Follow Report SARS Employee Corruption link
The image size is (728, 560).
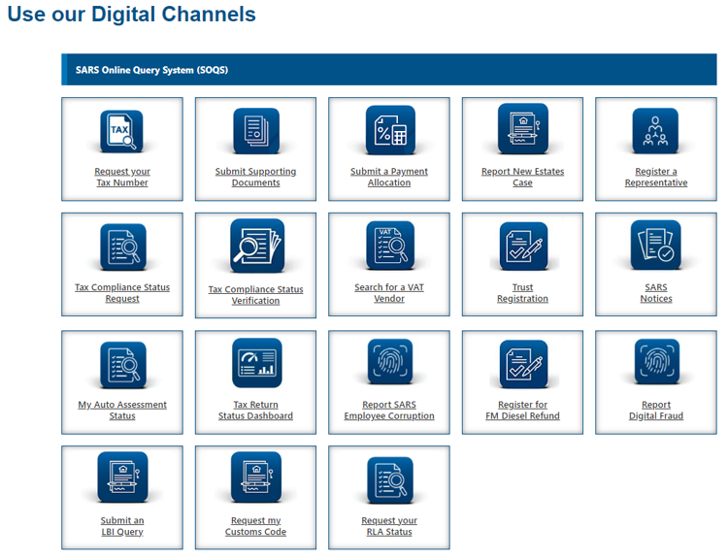389,410
